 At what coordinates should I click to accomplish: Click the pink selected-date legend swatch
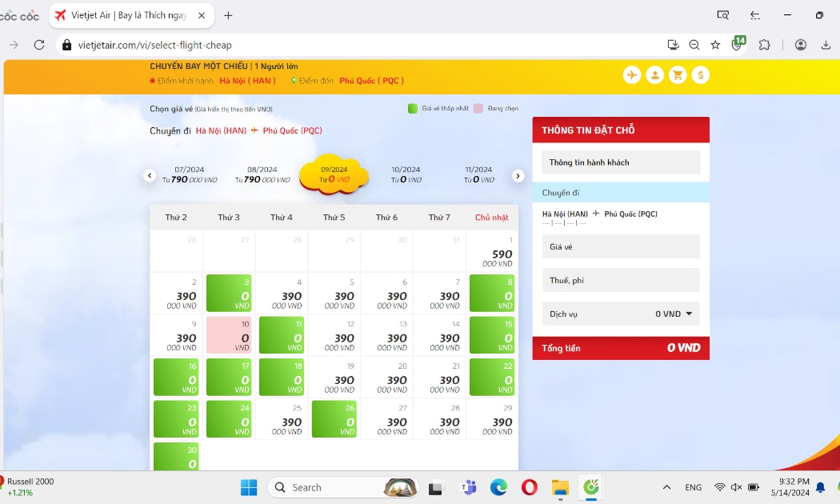coord(478,109)
